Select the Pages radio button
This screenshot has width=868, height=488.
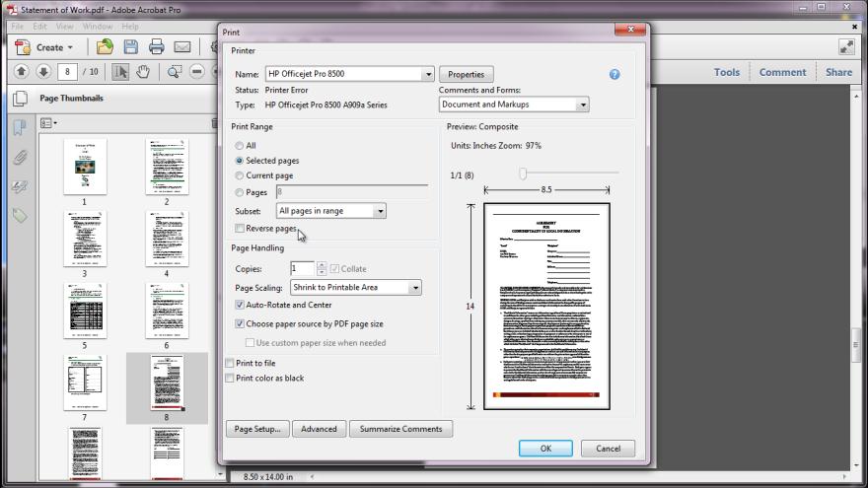[x=239, y=192]
